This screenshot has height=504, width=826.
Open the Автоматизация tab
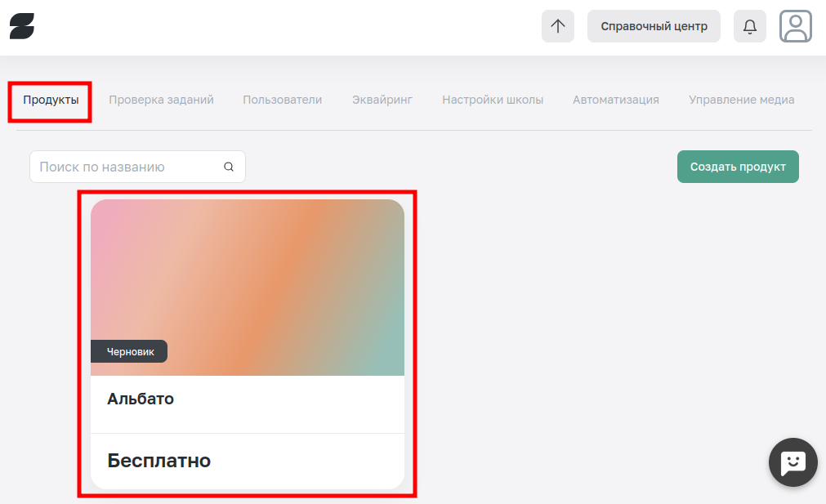click(x=615, y=100)
